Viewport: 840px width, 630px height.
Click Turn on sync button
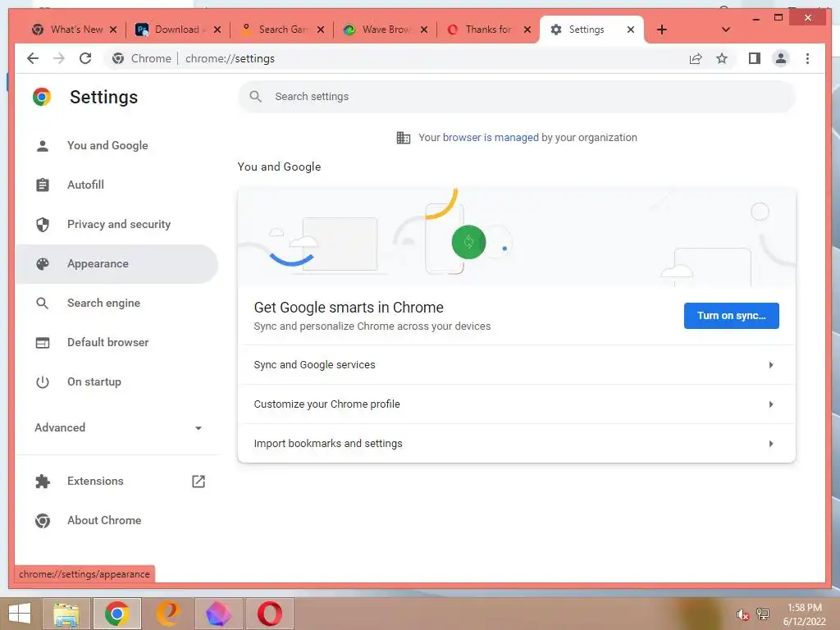click(731, 316)
